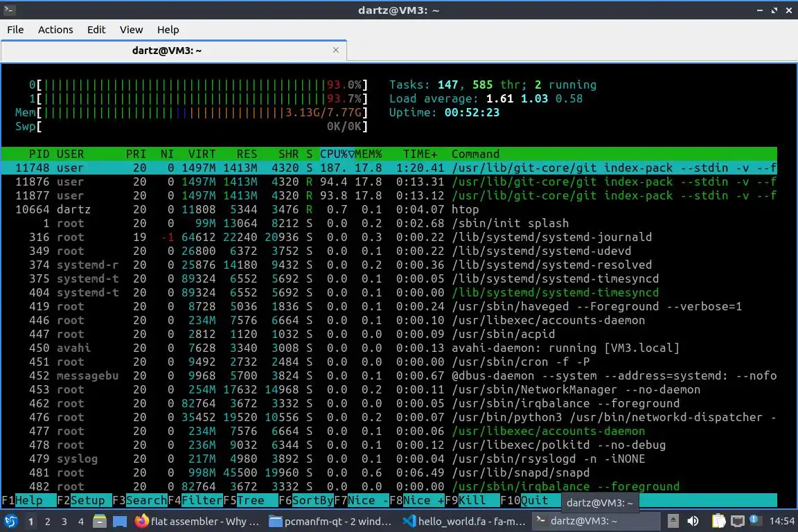Maximize the terminal window
This screenshot has height=532, width=798.
coord(774,10)
